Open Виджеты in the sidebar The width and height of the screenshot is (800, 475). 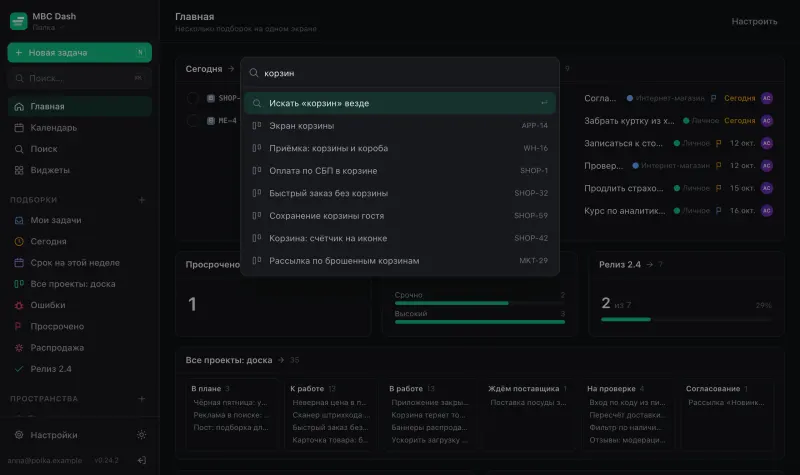80,170
